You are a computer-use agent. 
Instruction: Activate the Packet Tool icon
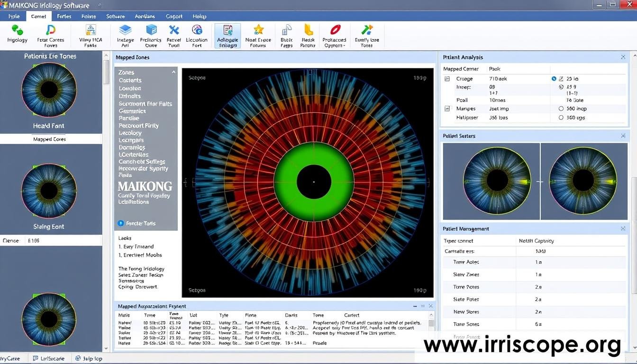[173, 33]
